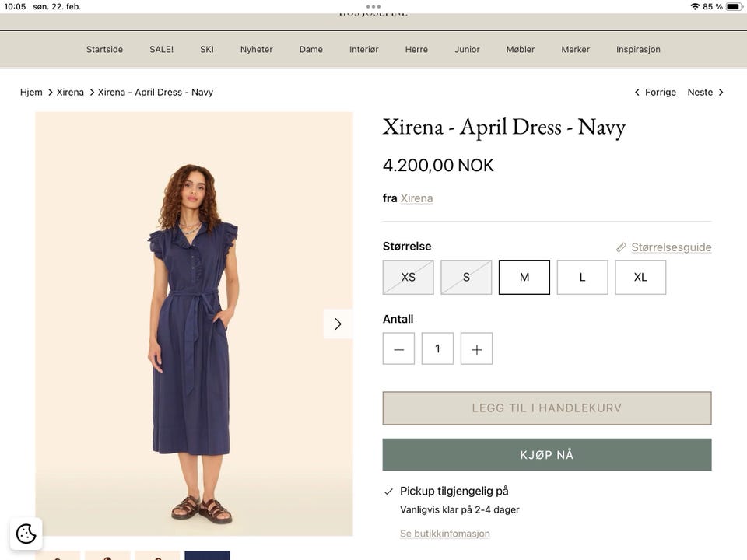Click the 'Vanligvis klar på 2-4 dager' text
This screenshot has height=560, width=747.
460,509
